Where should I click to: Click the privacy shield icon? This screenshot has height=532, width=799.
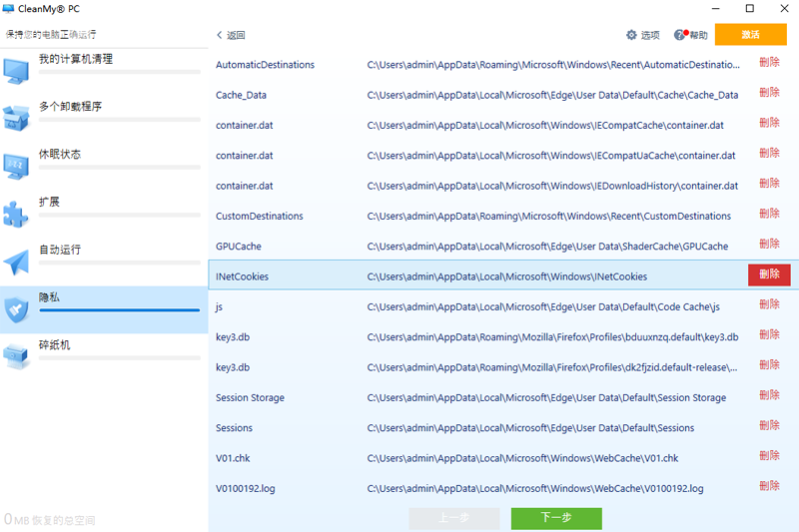click(17, 308)
